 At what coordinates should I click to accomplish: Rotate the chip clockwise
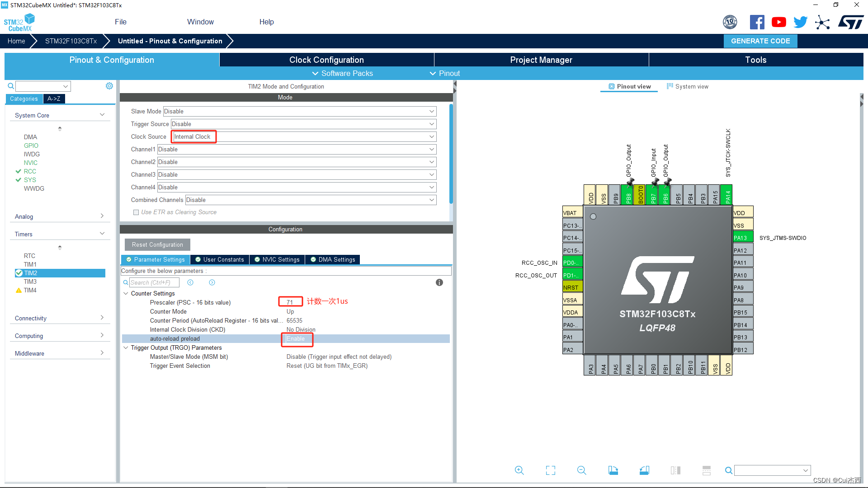[x=613, y=470]
